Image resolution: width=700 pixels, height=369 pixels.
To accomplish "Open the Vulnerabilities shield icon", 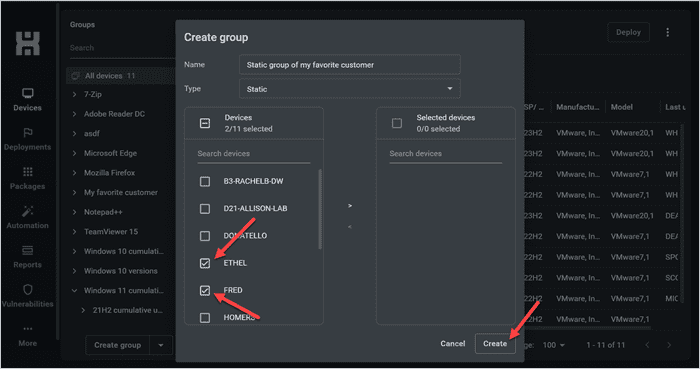I will coord(27,290).
